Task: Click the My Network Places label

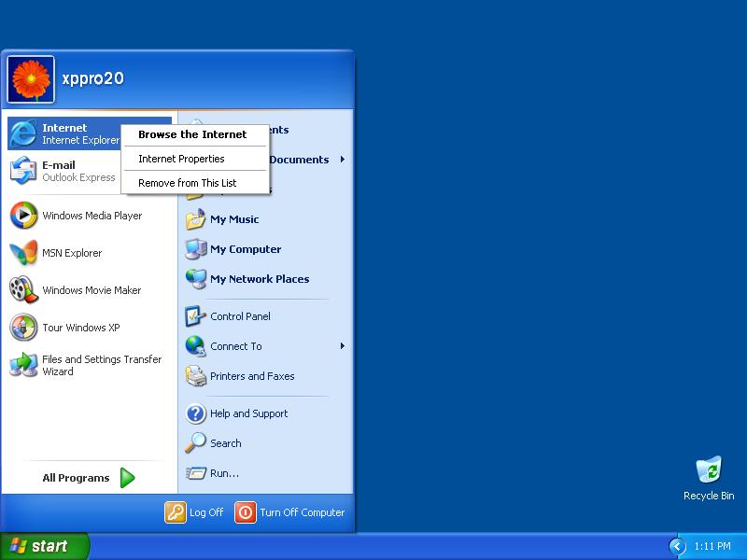Action: 260,279
